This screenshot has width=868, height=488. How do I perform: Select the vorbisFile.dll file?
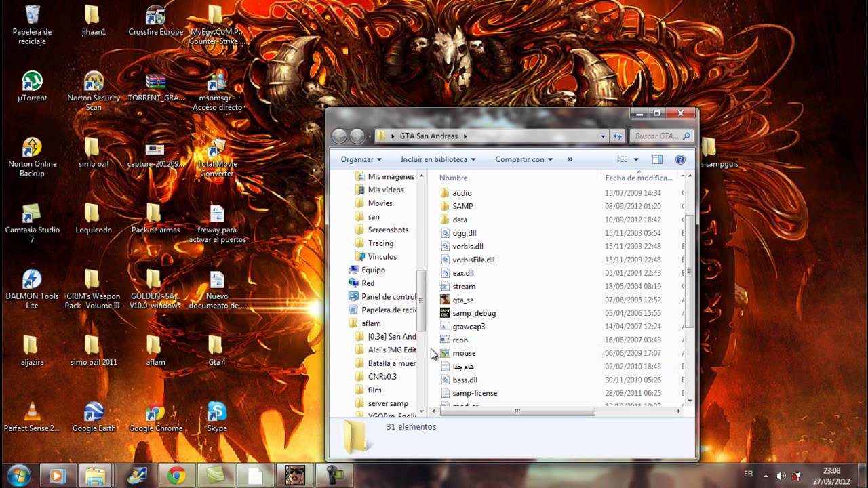pyautogui.click(x=473, y=260)
